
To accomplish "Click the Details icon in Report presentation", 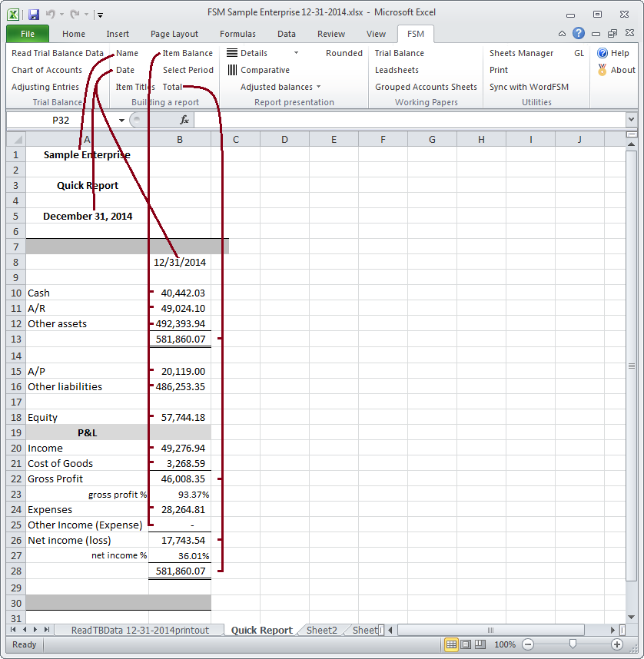I will pos(231,53).
